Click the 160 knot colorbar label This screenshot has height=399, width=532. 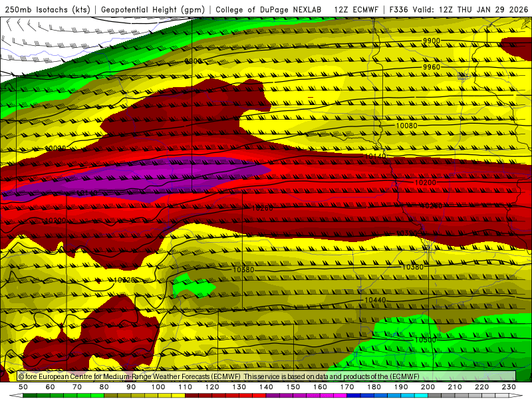pos(320,387)
